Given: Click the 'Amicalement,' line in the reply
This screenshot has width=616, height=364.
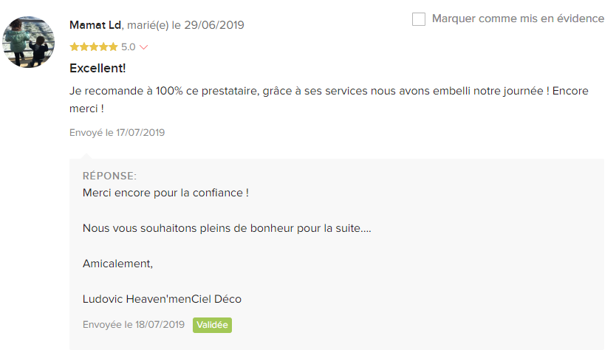Looking at the screenshot, I should [117, 264].
